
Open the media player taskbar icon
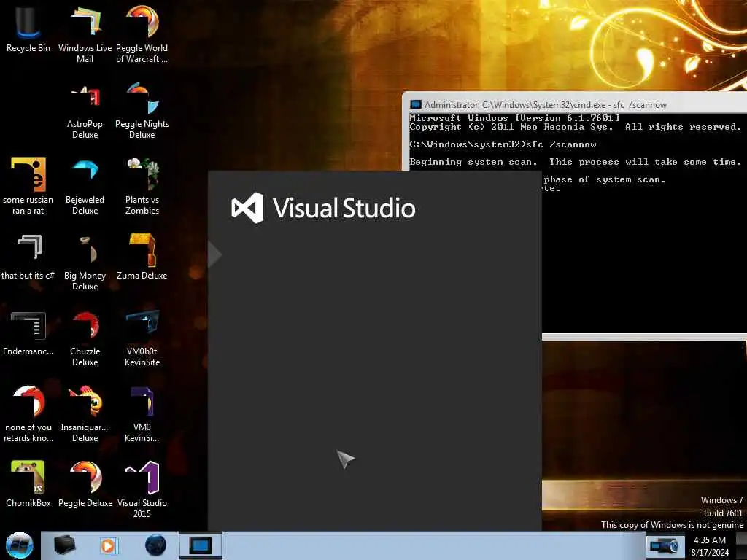109,545
